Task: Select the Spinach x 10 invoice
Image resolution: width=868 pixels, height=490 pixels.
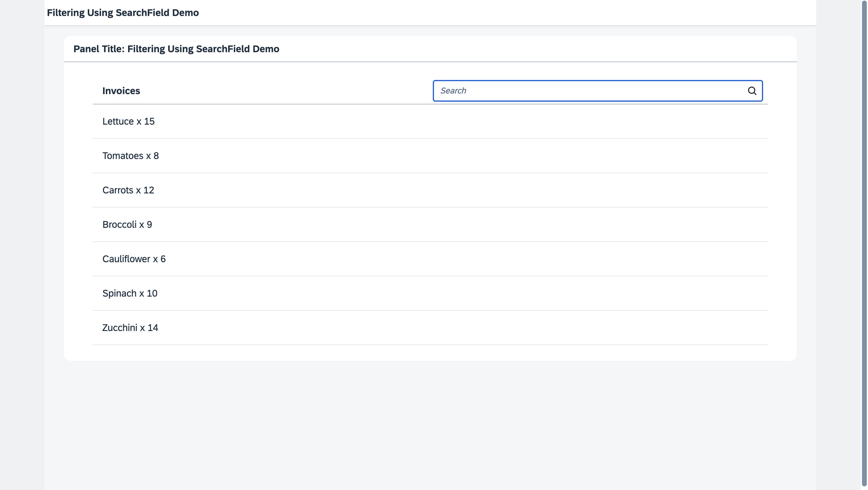Action: click(x=130, y=293)
